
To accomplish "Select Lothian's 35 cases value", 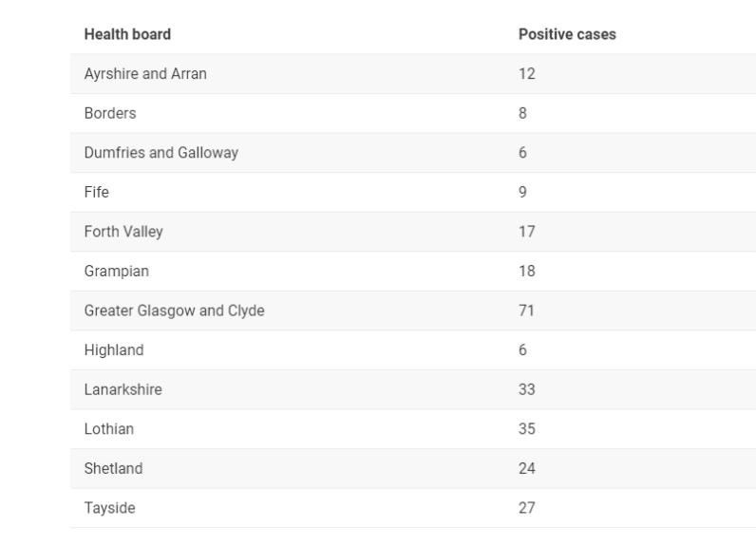I will [526, 429].
